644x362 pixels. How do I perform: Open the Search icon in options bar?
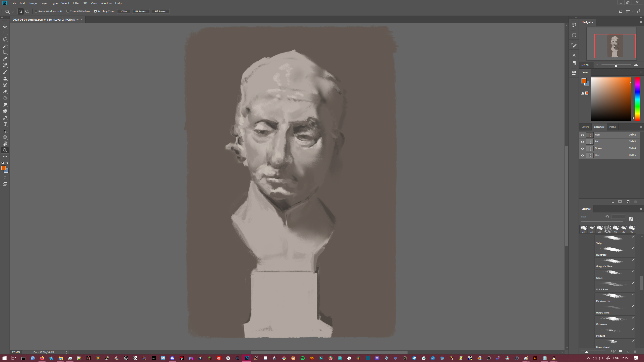[x=620, y=12]
